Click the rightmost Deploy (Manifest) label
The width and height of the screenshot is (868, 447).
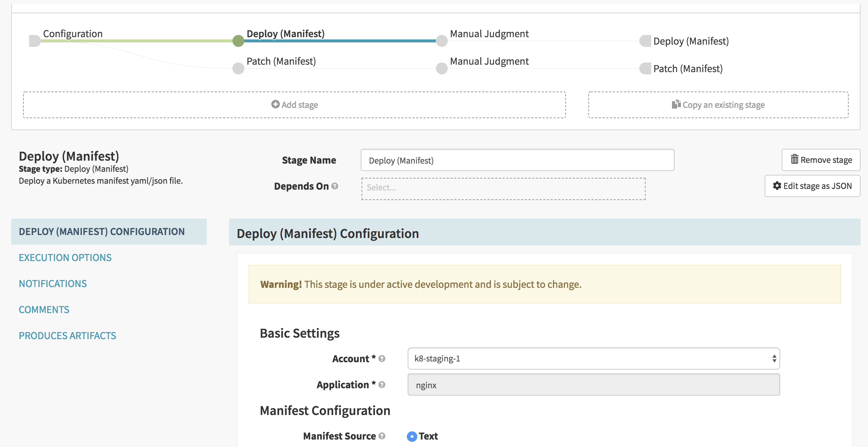691,41
